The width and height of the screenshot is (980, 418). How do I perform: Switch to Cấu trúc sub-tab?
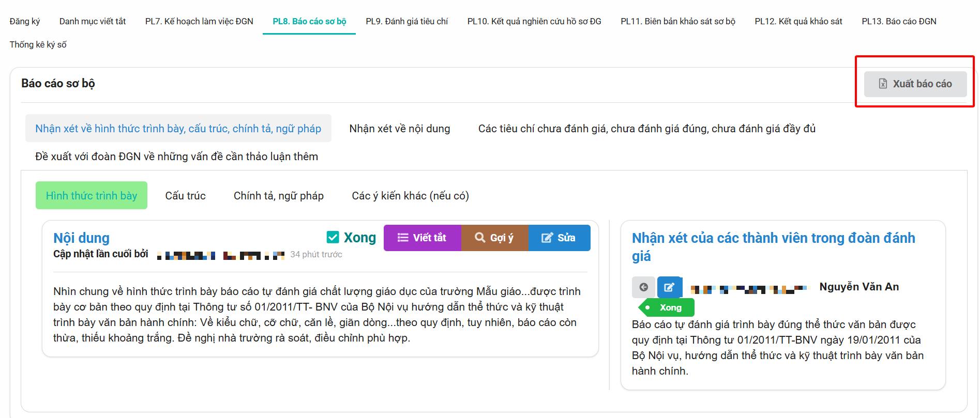[x=185, y=196]
